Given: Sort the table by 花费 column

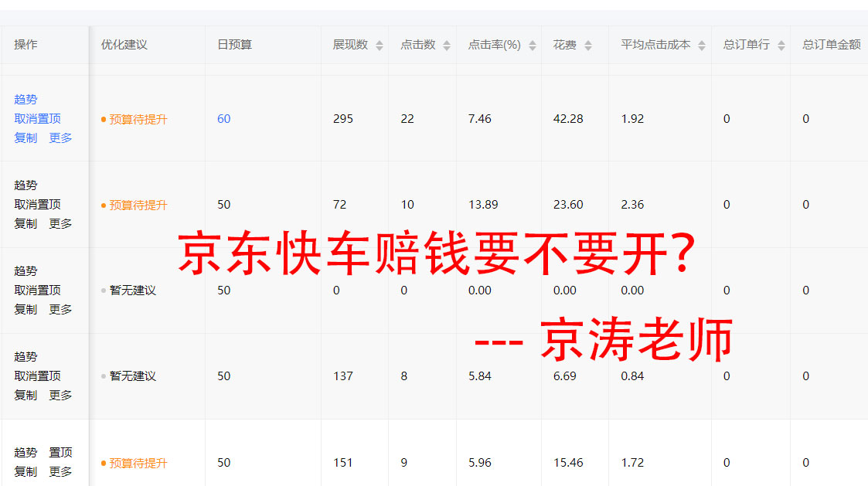Looking at the screenshot, I should [588, 44].
